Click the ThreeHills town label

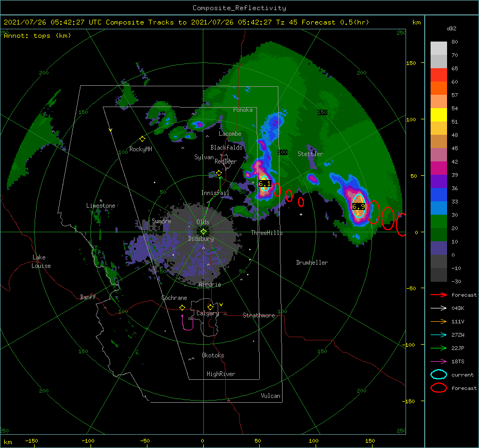pyautogui.click(x=267, y=233)
